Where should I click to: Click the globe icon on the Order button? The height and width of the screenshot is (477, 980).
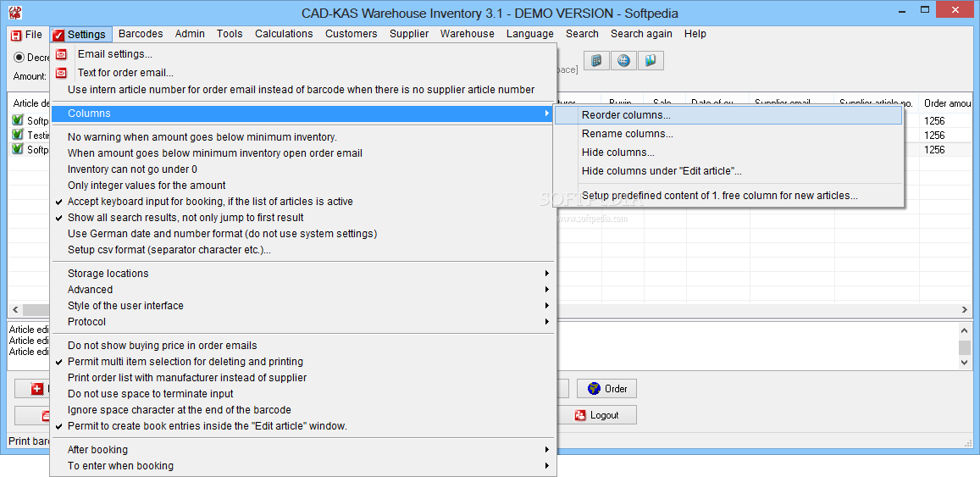[594, 389]
